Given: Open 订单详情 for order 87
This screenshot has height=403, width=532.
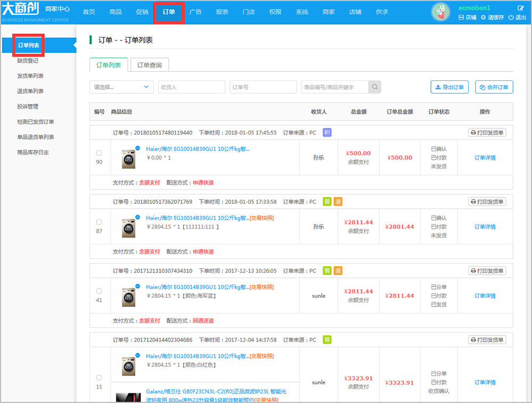Looking at the screenshot, I should [x=485, y=226].
